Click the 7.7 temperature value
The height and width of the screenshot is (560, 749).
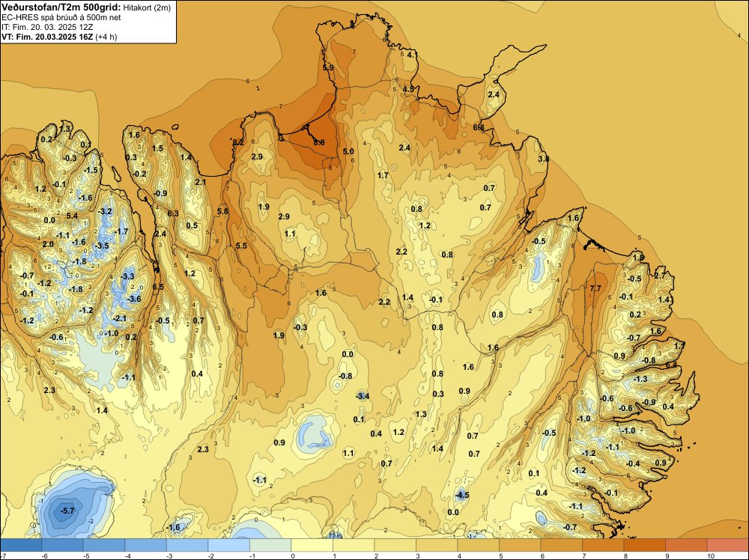coord(595,288)
